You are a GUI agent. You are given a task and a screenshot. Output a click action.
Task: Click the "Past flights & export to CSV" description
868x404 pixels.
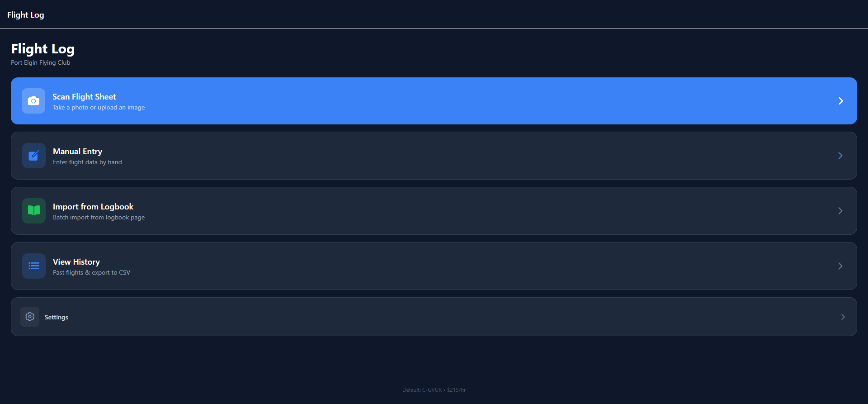(x=91, y=272)
